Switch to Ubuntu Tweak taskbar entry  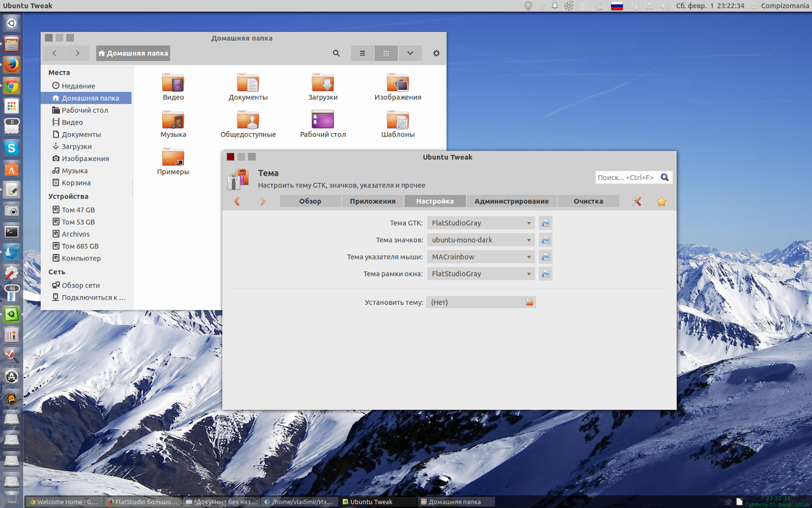[377, 502]
